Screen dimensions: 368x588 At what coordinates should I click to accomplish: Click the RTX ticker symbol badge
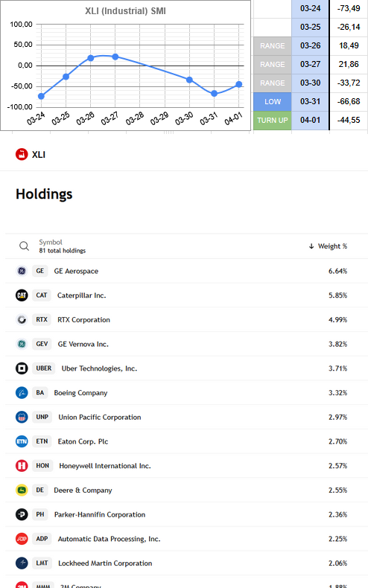point(42,319)
